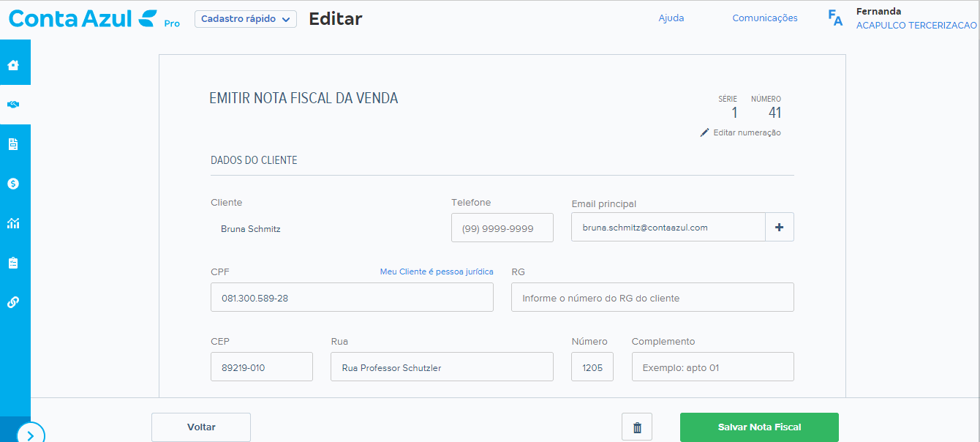Image resolution: width=980 pixels, height=442 pixels.
Task: Click the CPF input field
Action: pos(352,297)
